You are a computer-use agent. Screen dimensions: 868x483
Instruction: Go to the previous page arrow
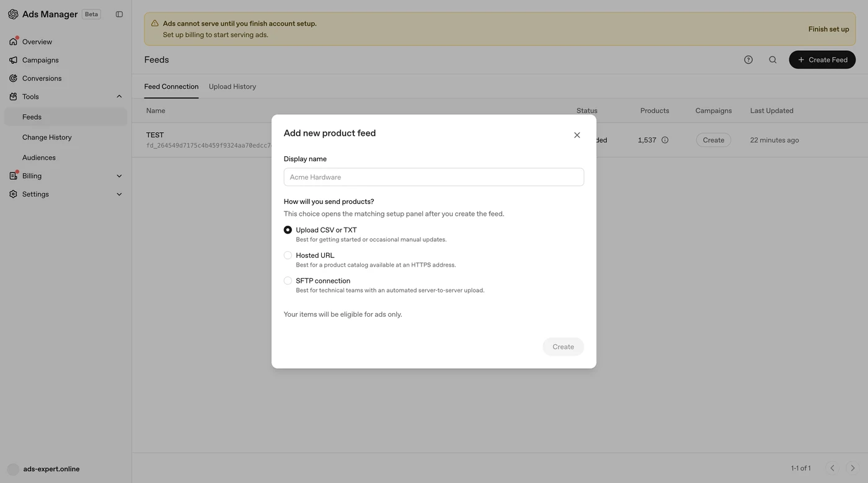[833, 468]
